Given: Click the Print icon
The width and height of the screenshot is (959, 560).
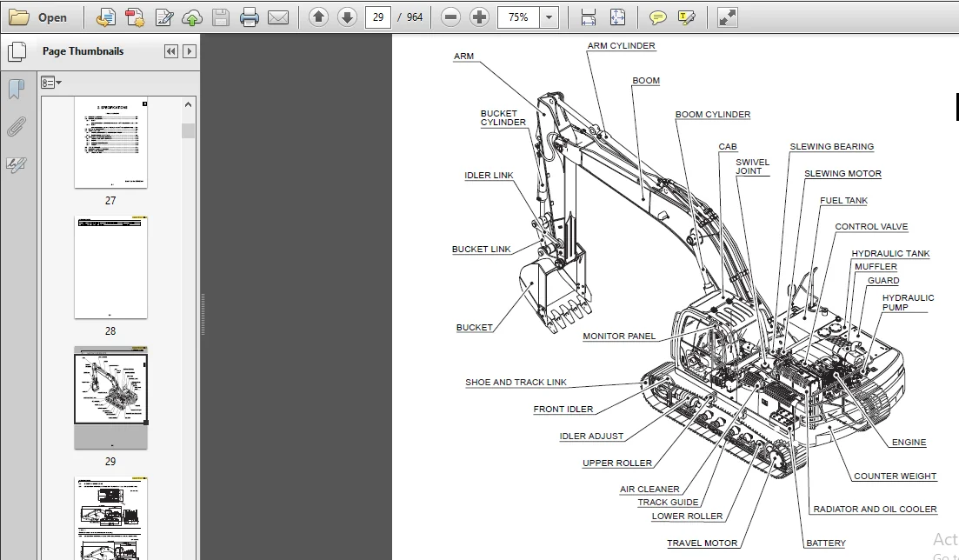Looking at the screenshot, I should 250,17.
